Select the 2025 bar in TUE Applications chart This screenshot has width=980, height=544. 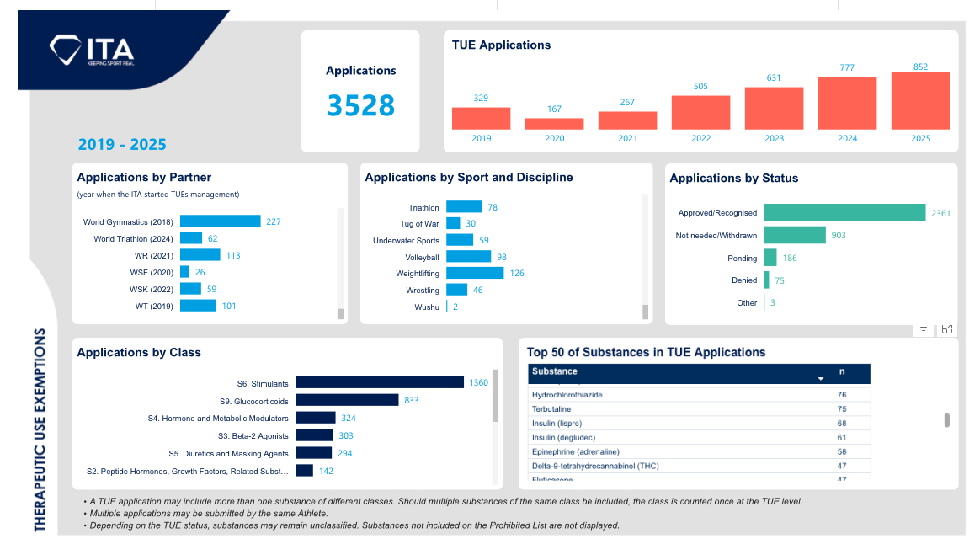(x=920, y=100)
